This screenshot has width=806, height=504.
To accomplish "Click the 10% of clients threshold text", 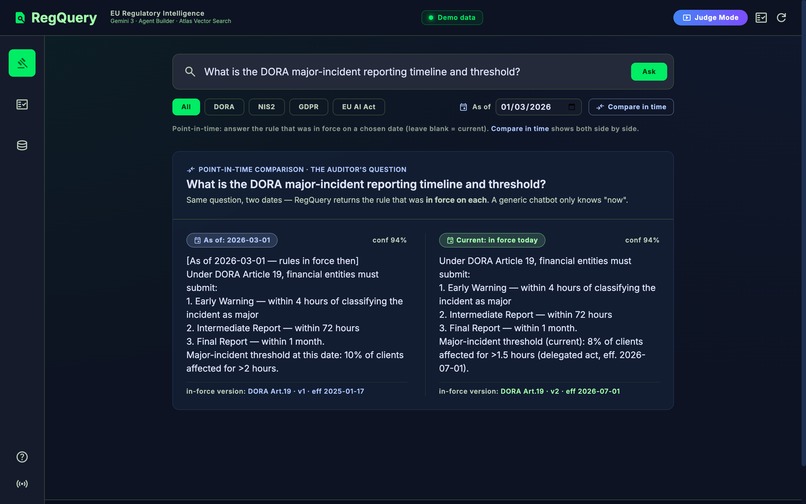I will (x=374, y=355).
